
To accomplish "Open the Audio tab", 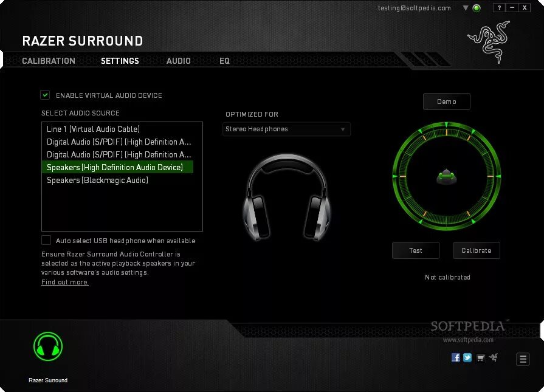I will (x=179, y=61).
